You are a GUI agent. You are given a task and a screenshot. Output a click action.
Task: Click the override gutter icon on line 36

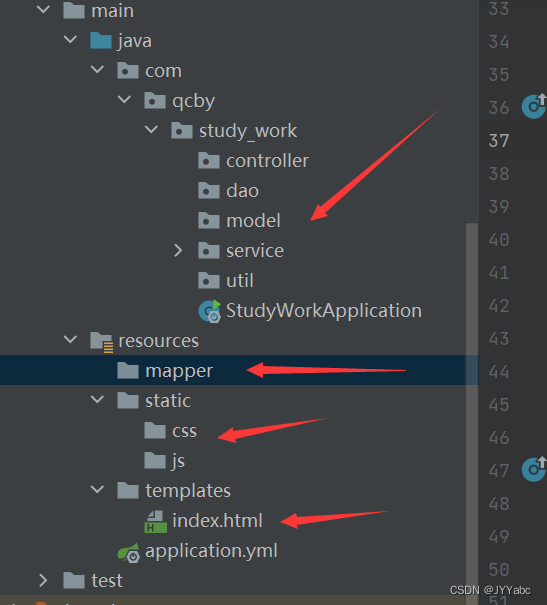534,106
